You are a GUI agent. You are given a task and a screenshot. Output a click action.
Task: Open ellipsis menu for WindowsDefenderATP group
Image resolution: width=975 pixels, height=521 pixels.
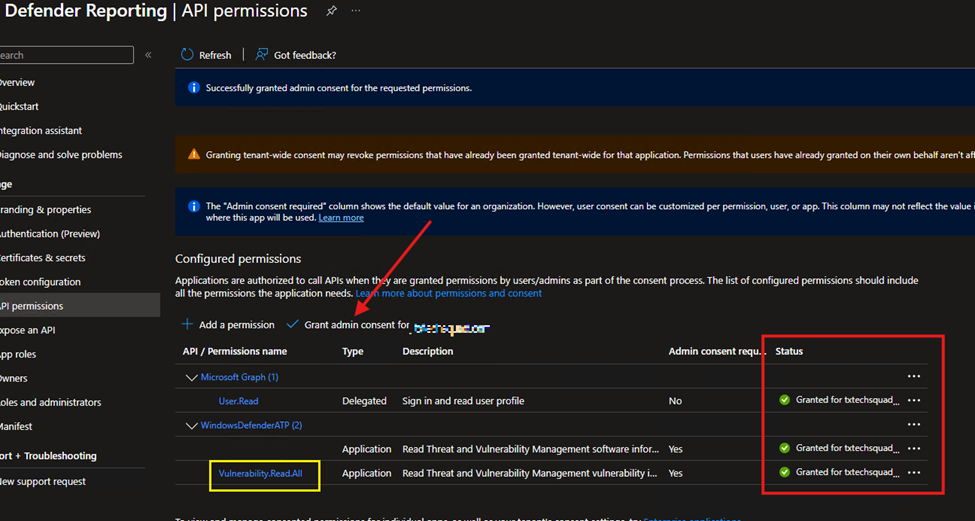pos(913,425)
